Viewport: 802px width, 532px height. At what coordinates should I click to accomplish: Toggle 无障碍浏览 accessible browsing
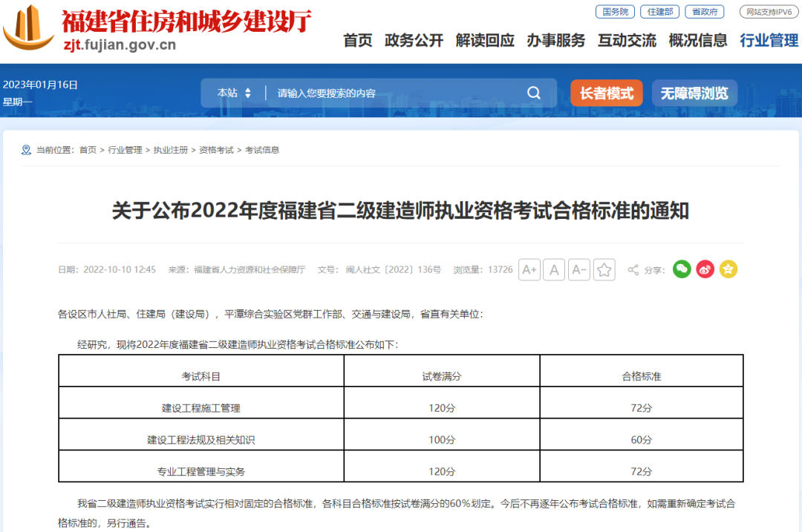694,93
